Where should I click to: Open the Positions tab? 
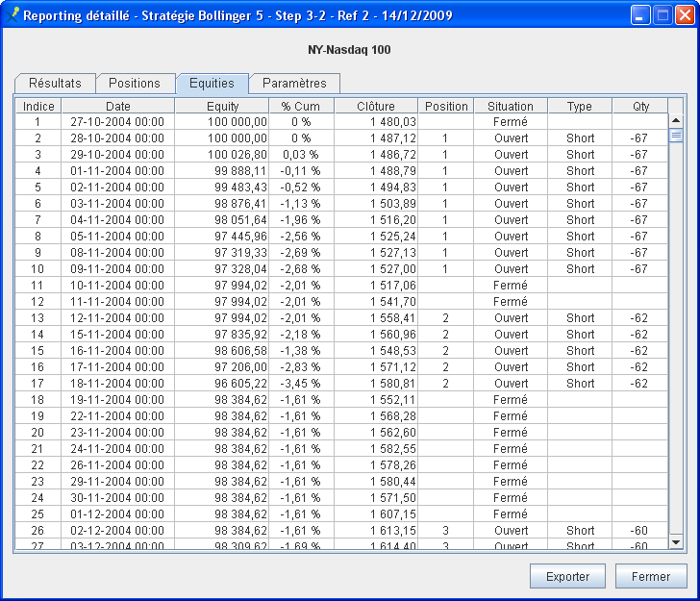click(135, 84)
